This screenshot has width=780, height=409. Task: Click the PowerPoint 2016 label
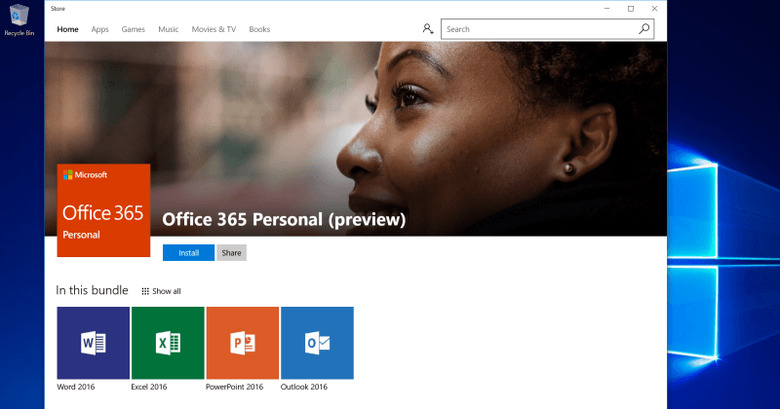pyautogui.click(x=234, y=387)
